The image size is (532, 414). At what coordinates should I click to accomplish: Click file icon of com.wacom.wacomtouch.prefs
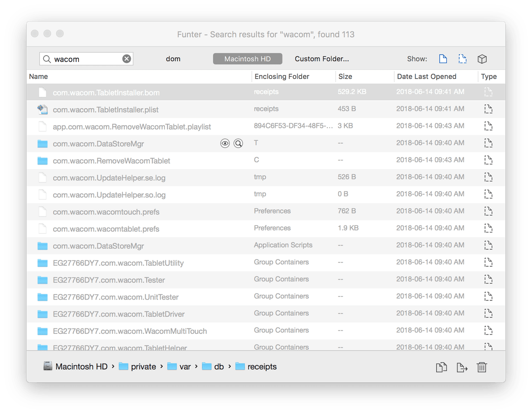43,212
